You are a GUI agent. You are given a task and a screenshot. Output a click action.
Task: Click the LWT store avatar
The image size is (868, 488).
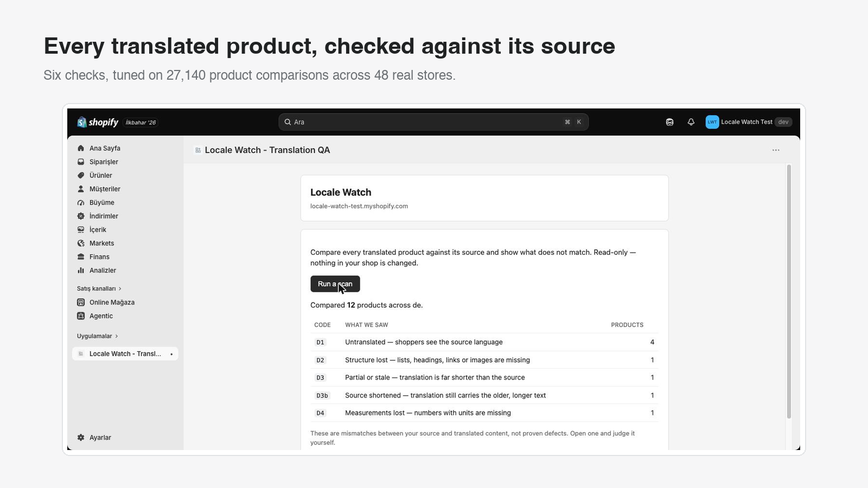tap(712, 122)
